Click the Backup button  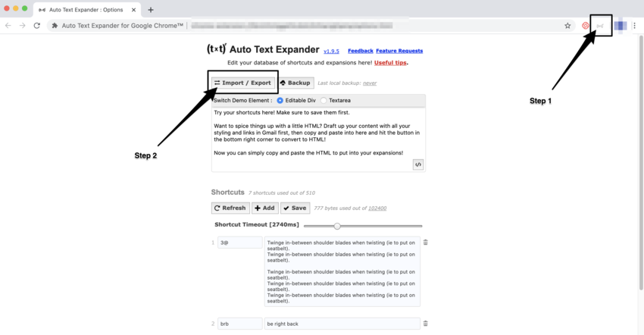pos(295,83)
